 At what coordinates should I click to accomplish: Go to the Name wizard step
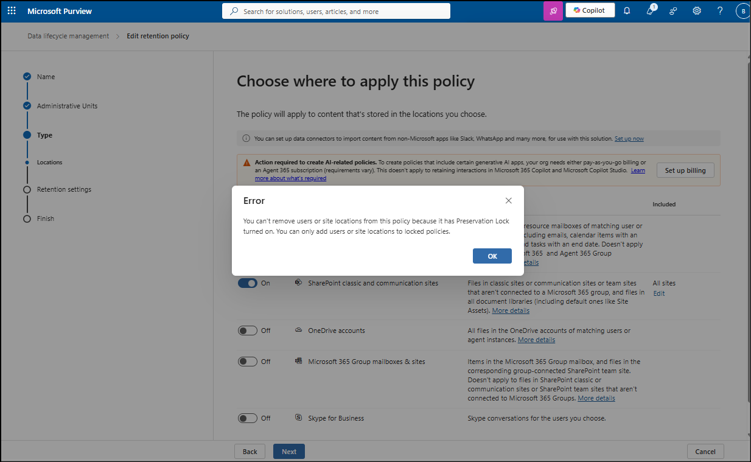(x=46, y=77)
